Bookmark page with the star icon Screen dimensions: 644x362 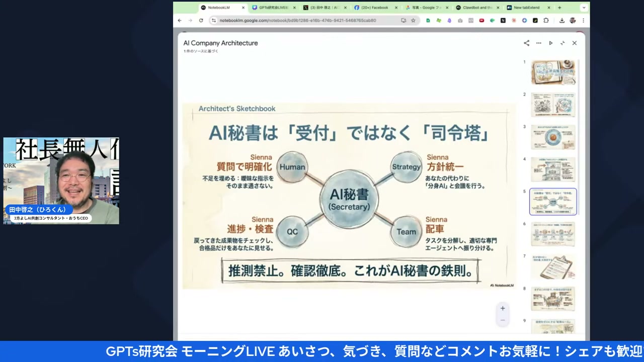(413, 21)
